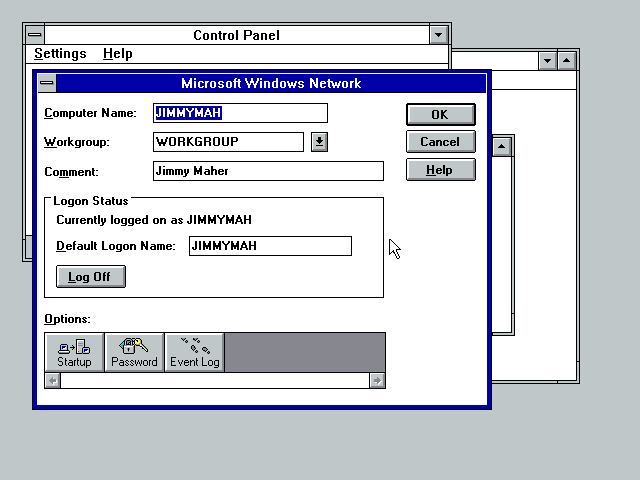Open the Help menu in Control Panel
640x480 pixels.
click(x=118, y=53)
